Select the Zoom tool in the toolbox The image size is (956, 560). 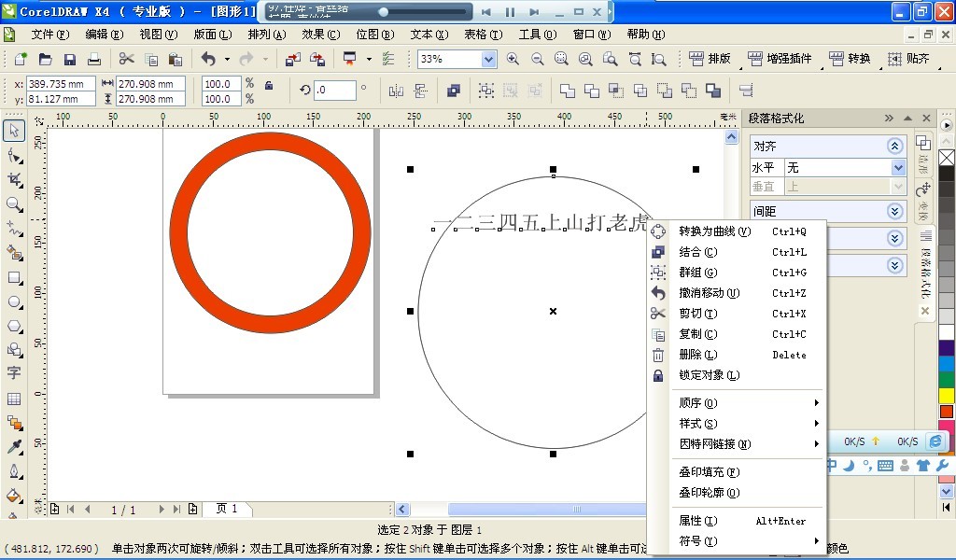(14, 204)
